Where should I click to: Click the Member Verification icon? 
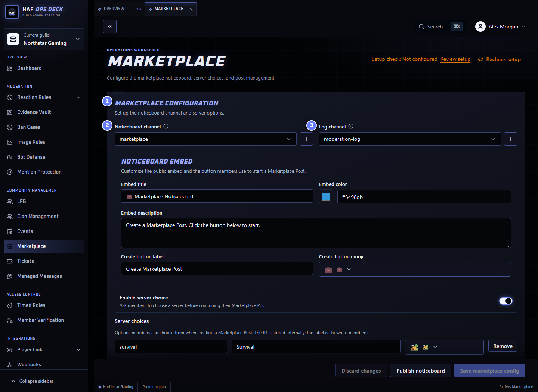coord(10,320)
